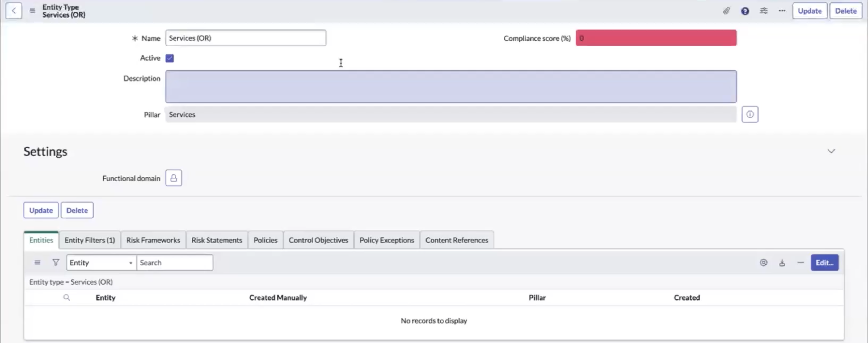Focus the Description text area
868x343 pixels.
pos(451,87)
